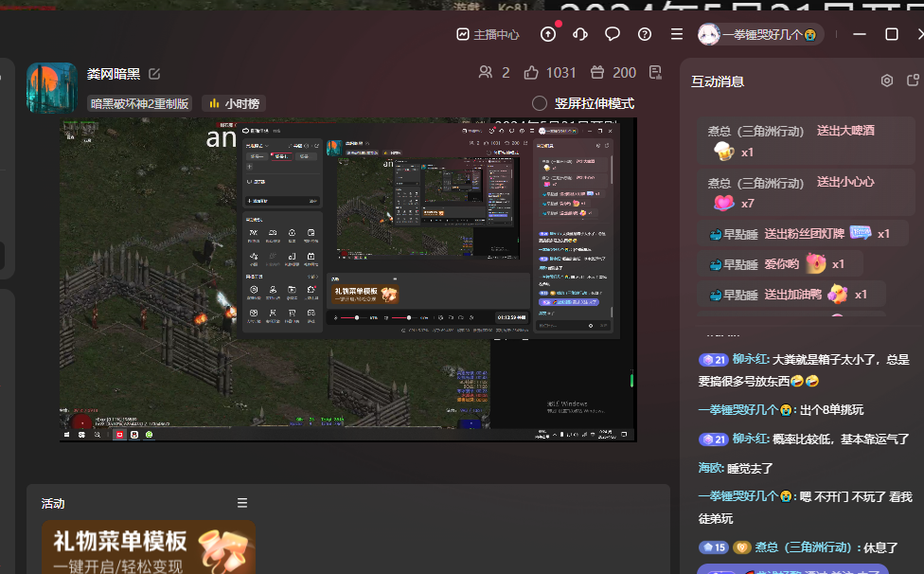Click the gift count 200
Screen dimensions: 924x574
point(624,73)
